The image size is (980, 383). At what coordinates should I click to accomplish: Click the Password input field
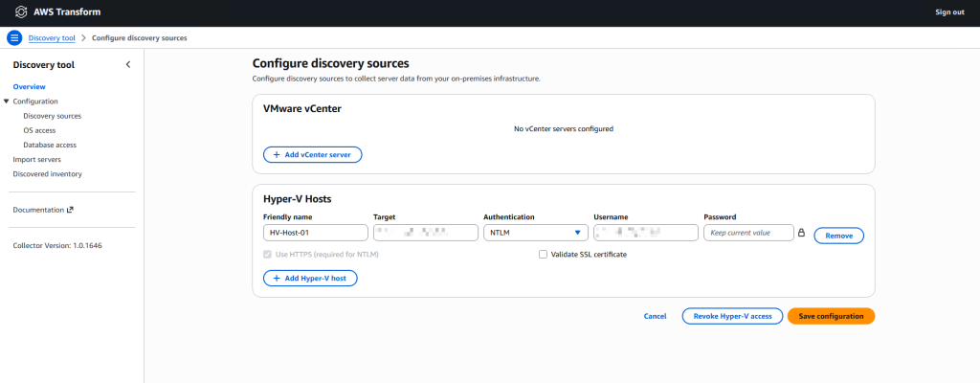click(x=748, y=233)
